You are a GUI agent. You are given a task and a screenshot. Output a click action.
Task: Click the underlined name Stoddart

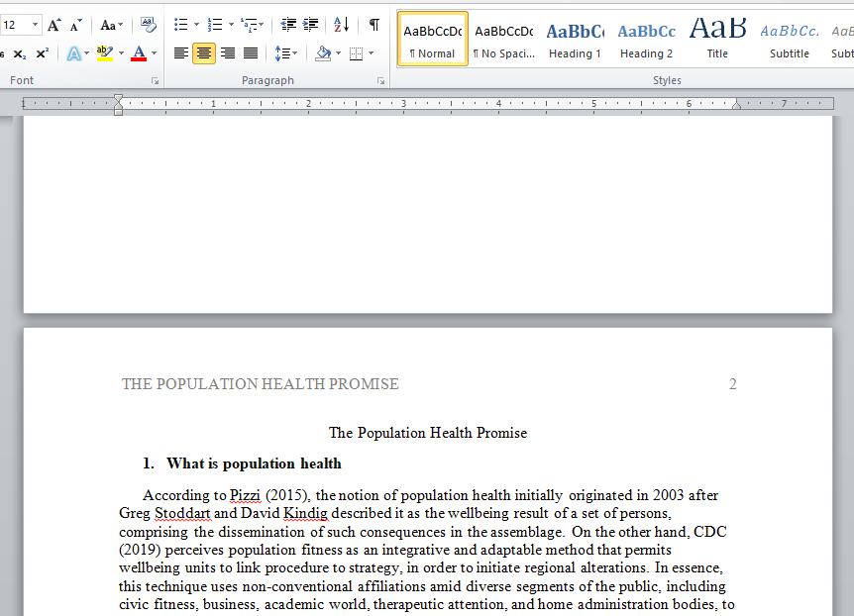182,513
